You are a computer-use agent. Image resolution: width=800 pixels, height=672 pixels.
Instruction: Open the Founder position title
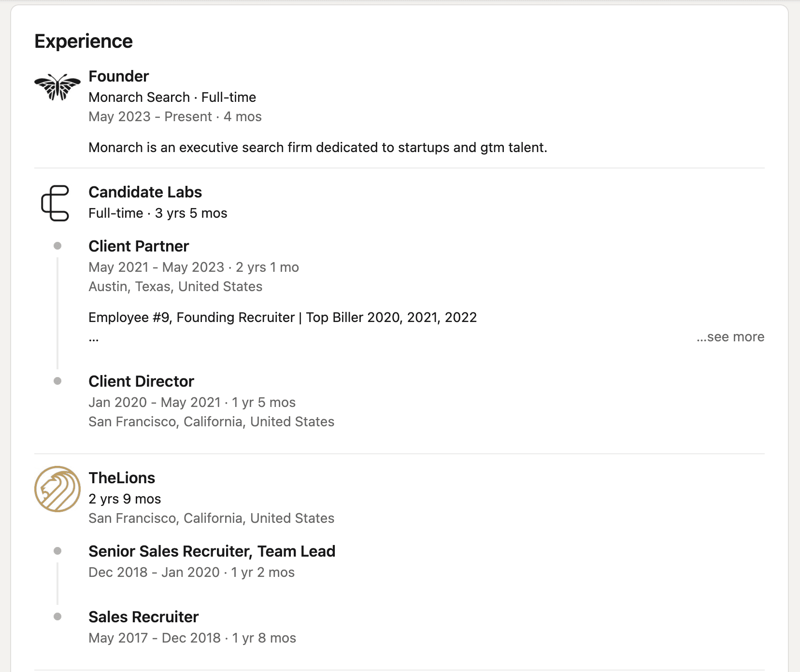pyautogui.click(x=118, y=76)
